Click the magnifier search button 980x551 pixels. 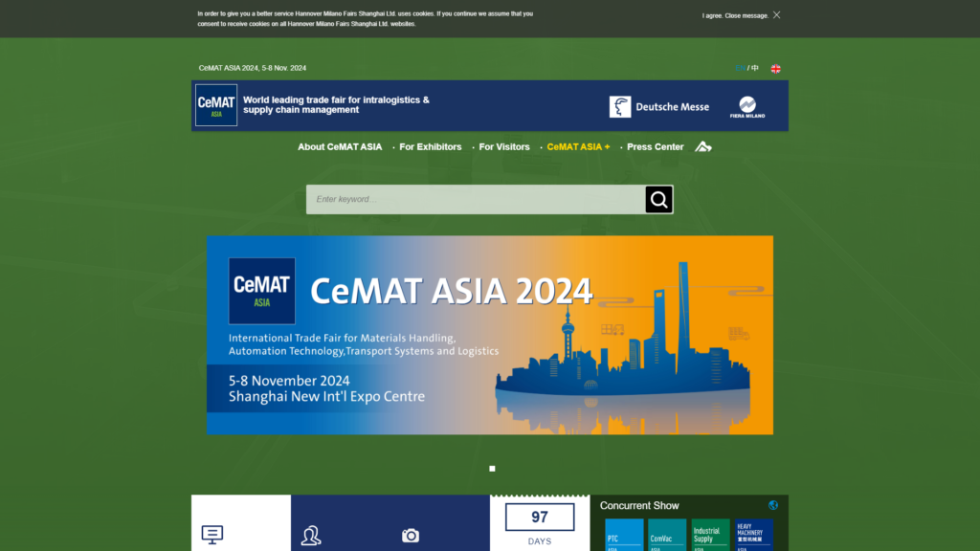click(x=658, y=199)
